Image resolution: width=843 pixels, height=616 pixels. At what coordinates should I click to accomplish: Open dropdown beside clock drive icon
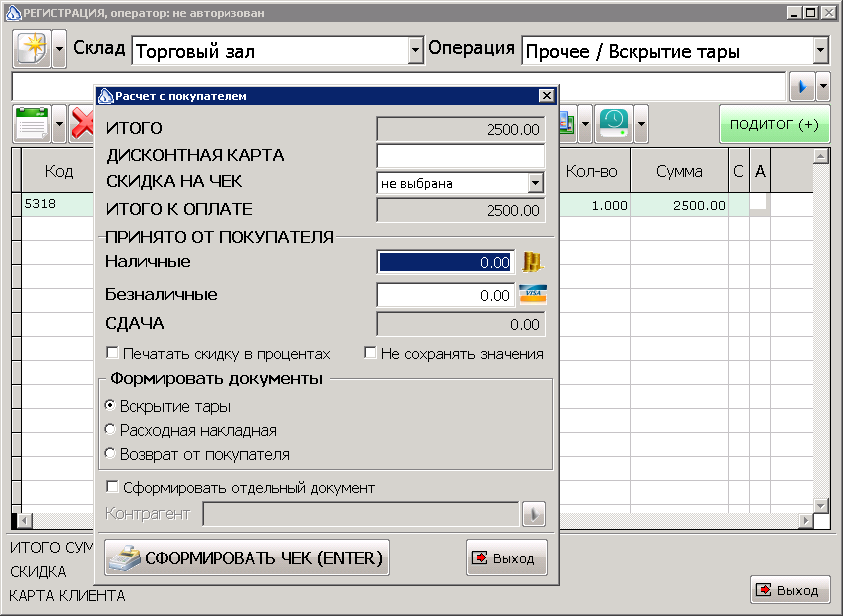641,124
